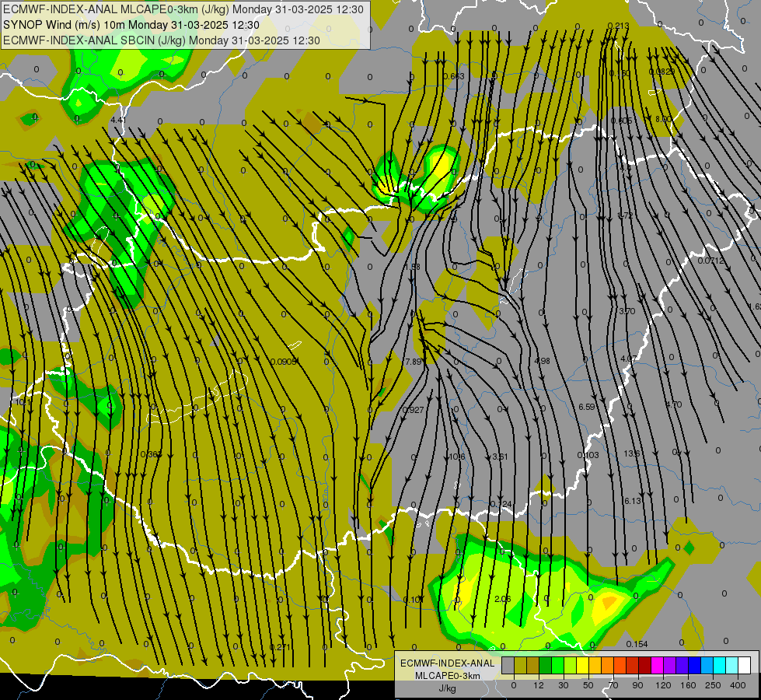The image size is (761, 700).
Task: Click the map value 4.07
Action: (629, 359)
